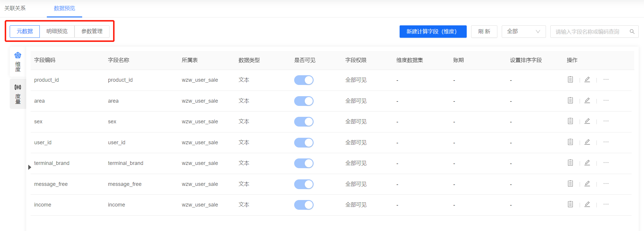This screenshot has height=231, width=644.
Task: Click field name product_id in 字段名称 column
Action: click(x=120, y=80)
